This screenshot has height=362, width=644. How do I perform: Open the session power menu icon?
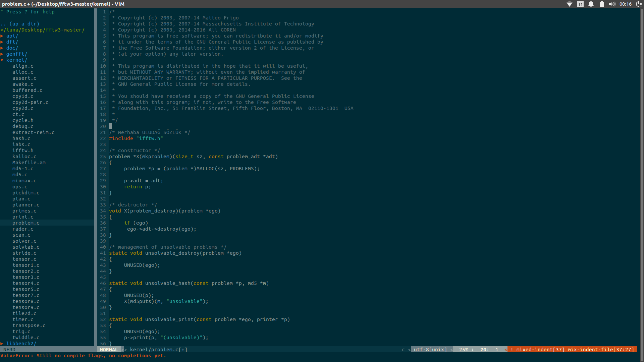click(639, 4)
